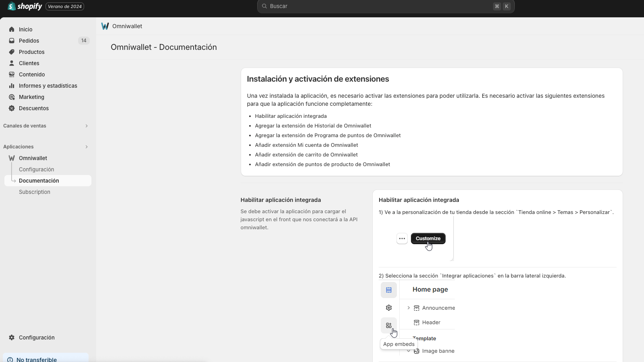Select the App embeds icon in theme preview
Viewport: 644px width, 362px height.
[388, 325]
